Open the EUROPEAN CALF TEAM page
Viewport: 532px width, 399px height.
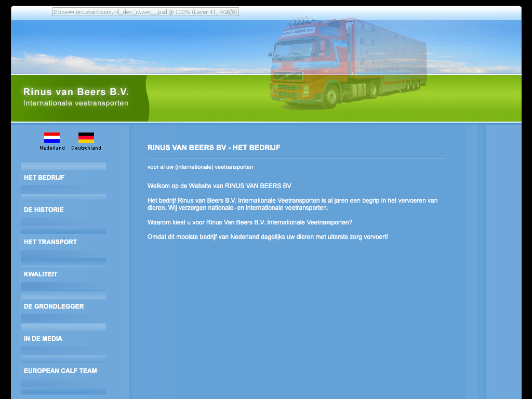click(x=60, y=371)
